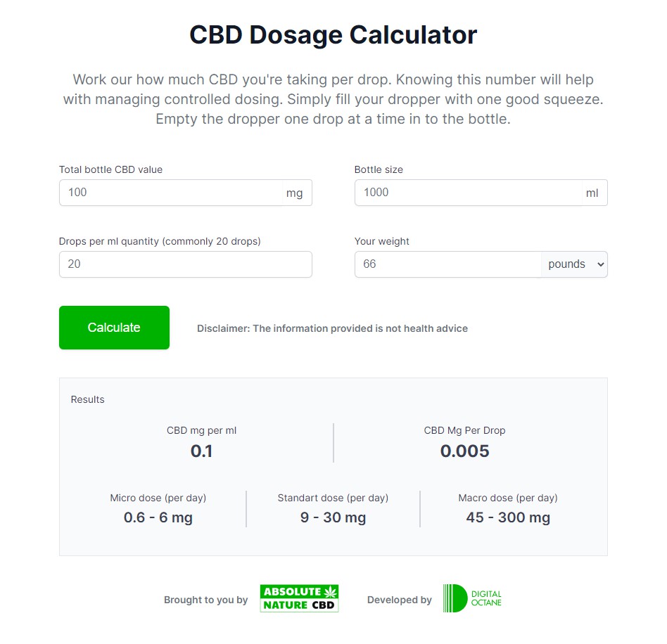Viewport: 667px width, 644px height.
Task: Click the Drops per ml quantity field
Action: click(x=186, y=264)
